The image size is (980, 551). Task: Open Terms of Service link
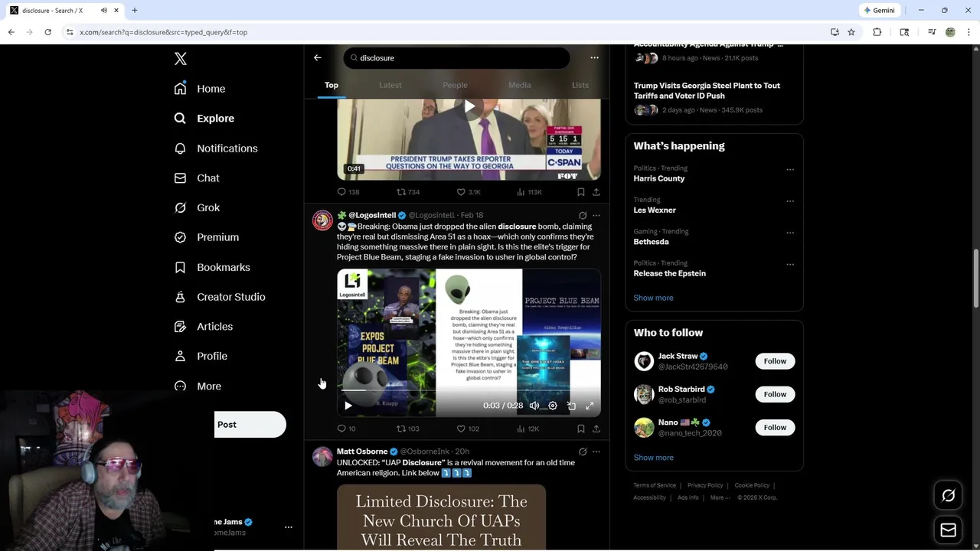point(655,485)
